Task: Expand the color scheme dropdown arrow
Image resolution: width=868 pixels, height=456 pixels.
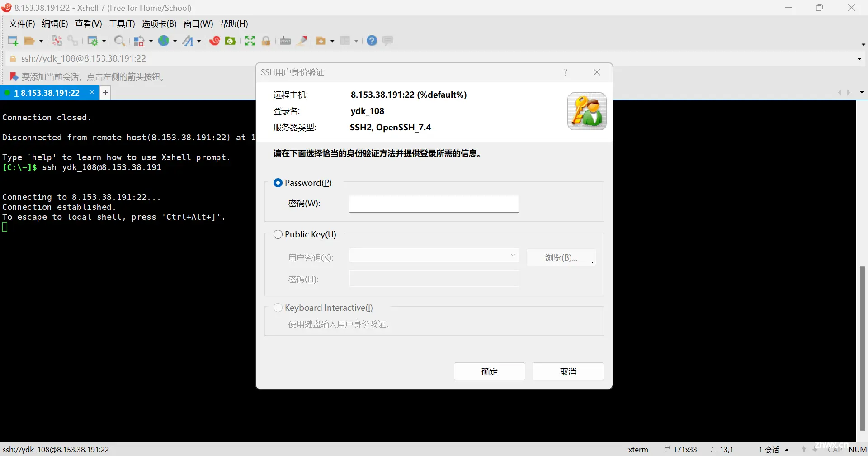Action: tap(151, 41)
